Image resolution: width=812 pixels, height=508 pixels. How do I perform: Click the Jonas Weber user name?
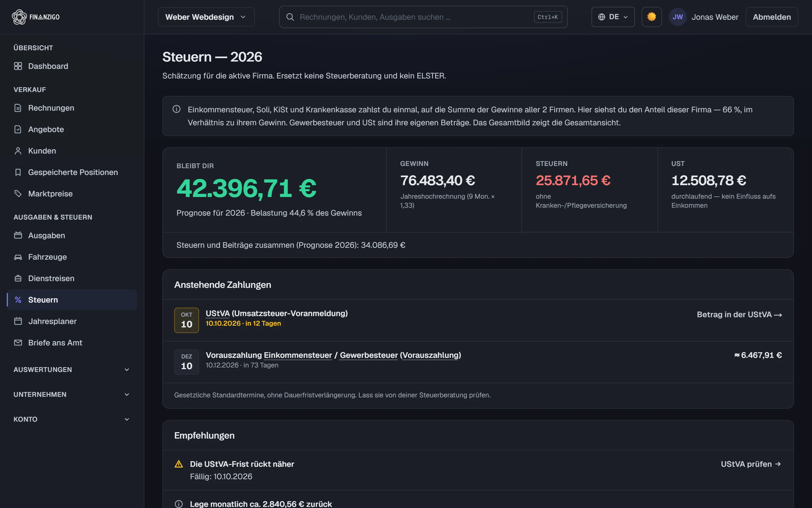coord(715,17)
